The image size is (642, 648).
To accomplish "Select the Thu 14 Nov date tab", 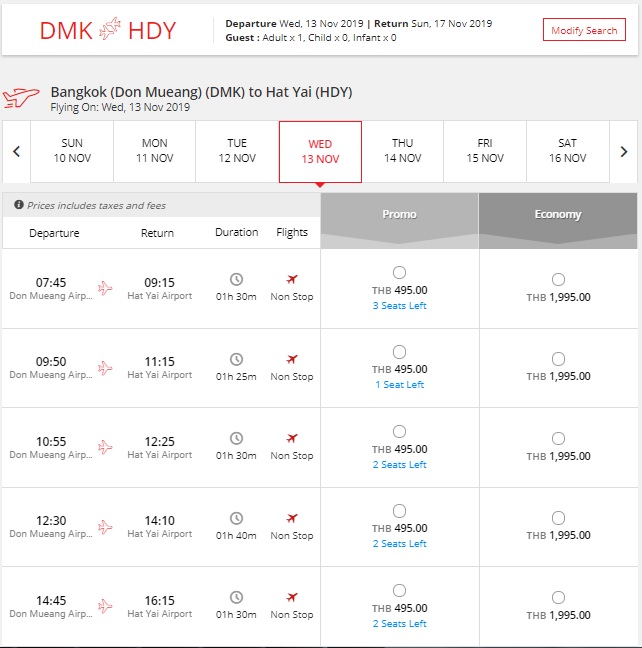I will pyautogui.click(x=402, y=151).
